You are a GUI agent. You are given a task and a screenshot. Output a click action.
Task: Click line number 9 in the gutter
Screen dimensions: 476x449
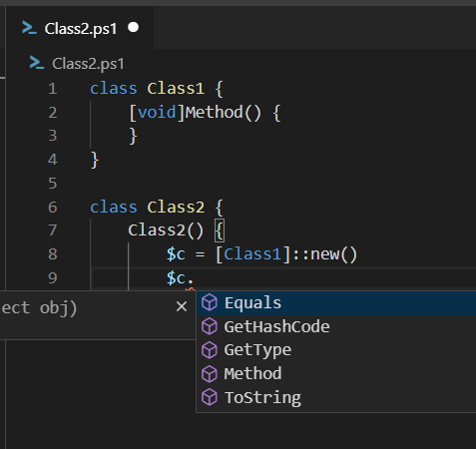pyautogui.click(x=53, y=278)
